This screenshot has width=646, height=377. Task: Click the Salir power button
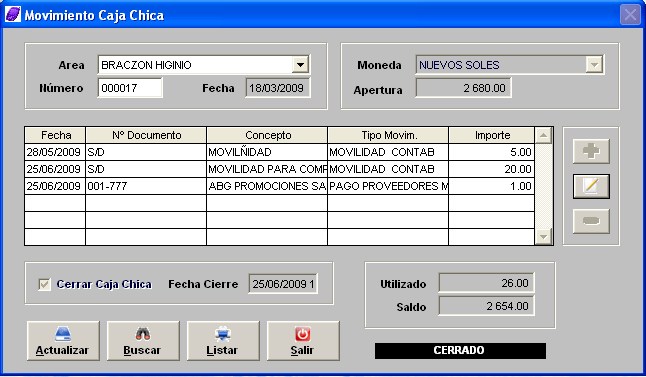[x=303, y=341]
